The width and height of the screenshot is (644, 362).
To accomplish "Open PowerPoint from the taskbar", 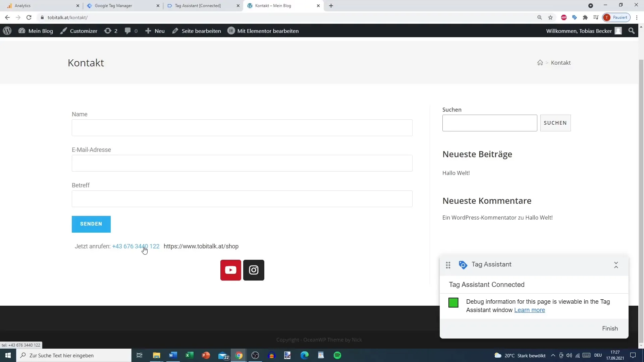I will (x=206, y=355).
